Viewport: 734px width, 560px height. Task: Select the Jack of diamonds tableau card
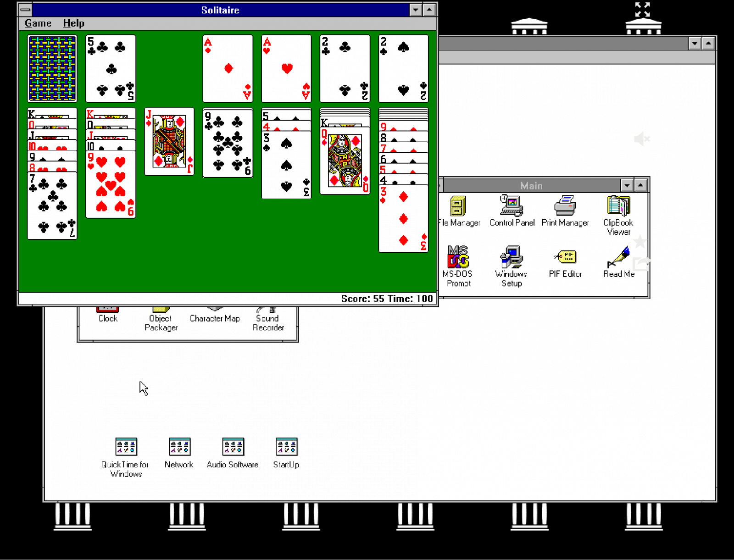click(169, 142)
